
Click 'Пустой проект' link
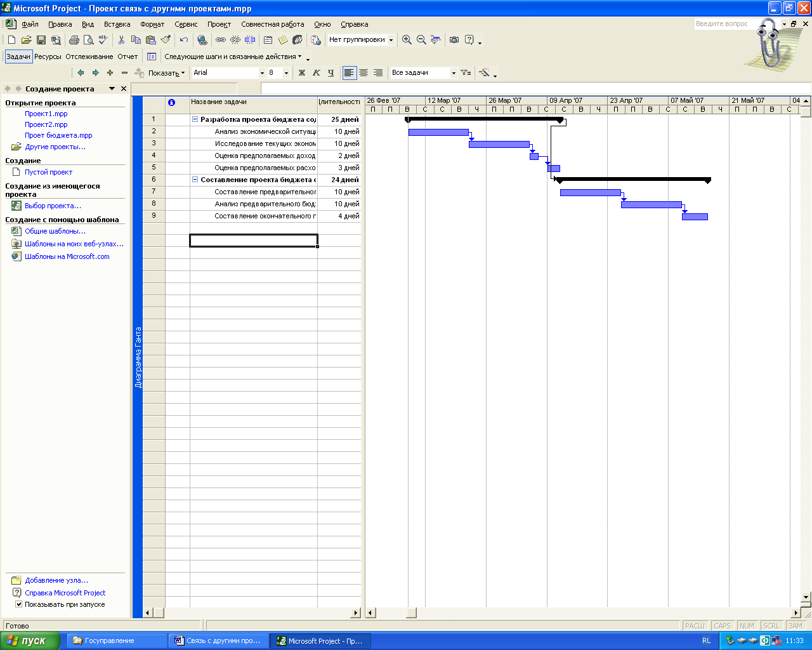48,172
